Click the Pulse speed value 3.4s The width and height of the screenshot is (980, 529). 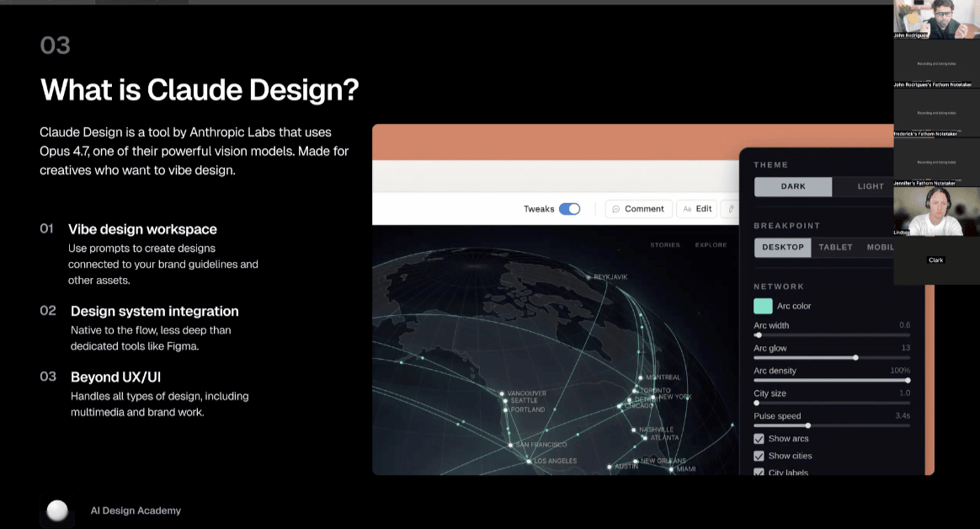click(x=903, y=416)
